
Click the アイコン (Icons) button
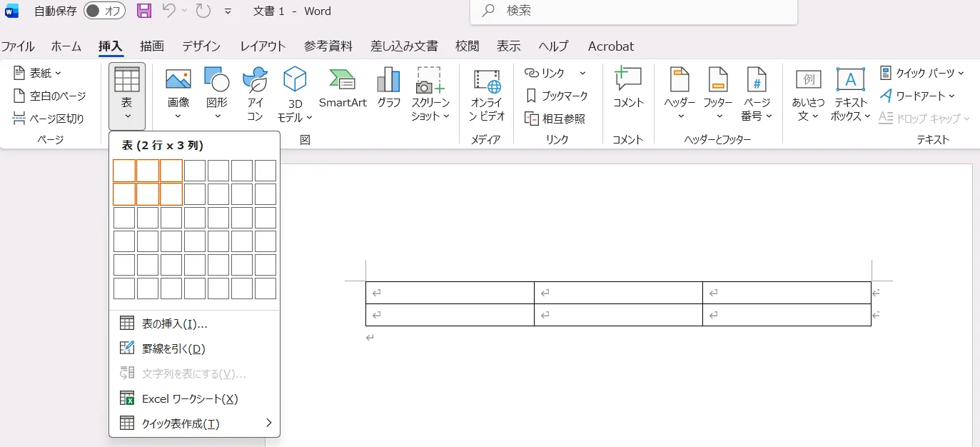pyautogui.click(x=255, y=94)
